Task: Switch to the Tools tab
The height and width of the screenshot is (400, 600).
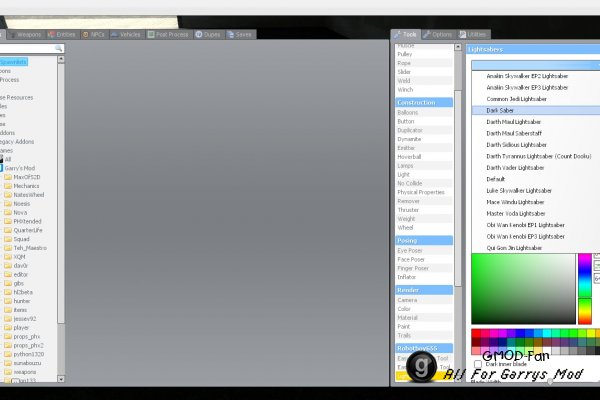Action: (406, 34)
